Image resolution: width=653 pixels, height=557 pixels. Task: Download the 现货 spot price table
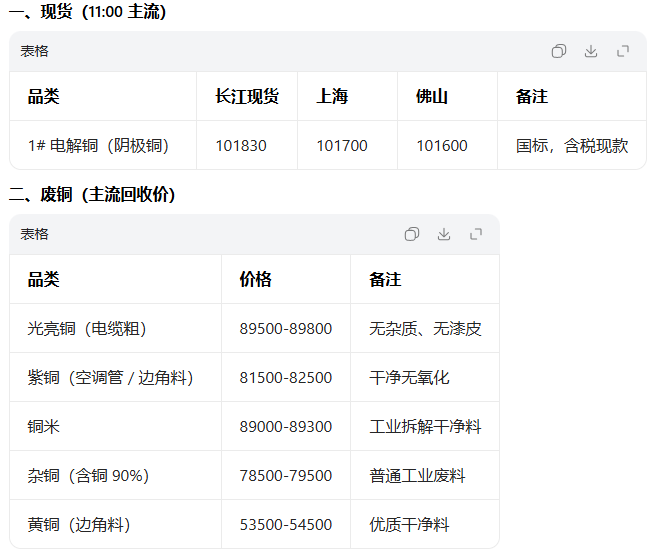click(x=591, y=51)
